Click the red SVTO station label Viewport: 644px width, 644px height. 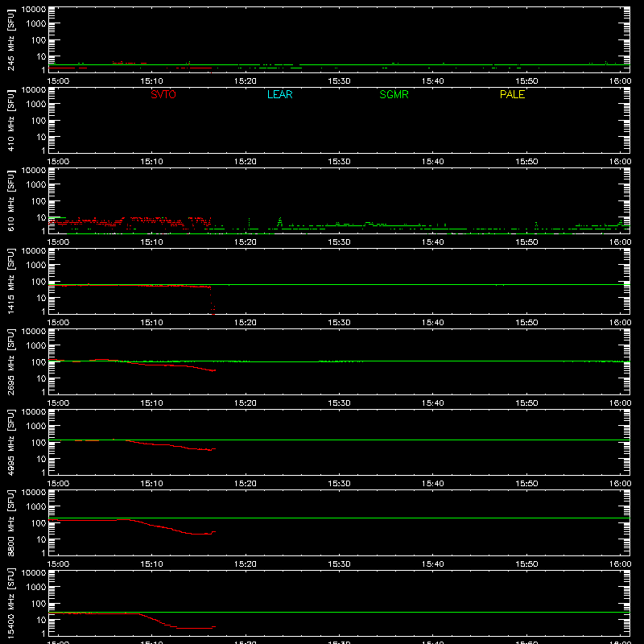pyautogui.click(x=163, y=94)
